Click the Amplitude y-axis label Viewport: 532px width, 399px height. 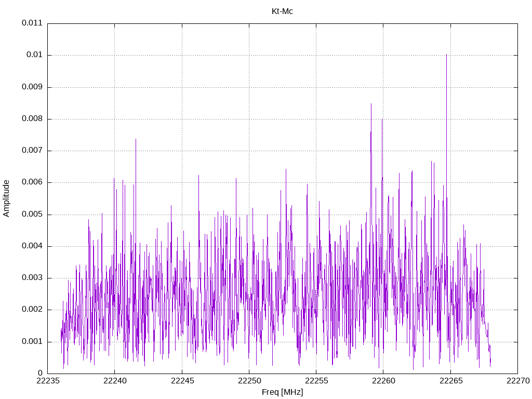[x=6, y=198]
